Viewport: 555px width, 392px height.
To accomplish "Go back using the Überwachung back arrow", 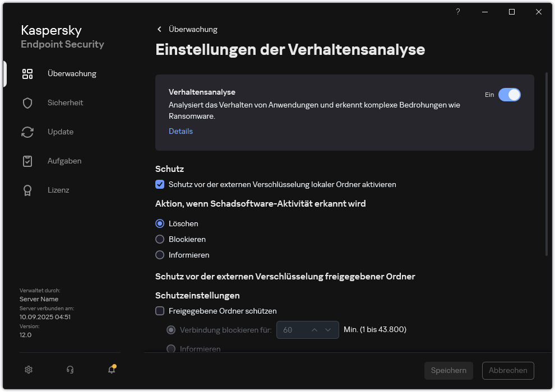I will tap(159, 29).
